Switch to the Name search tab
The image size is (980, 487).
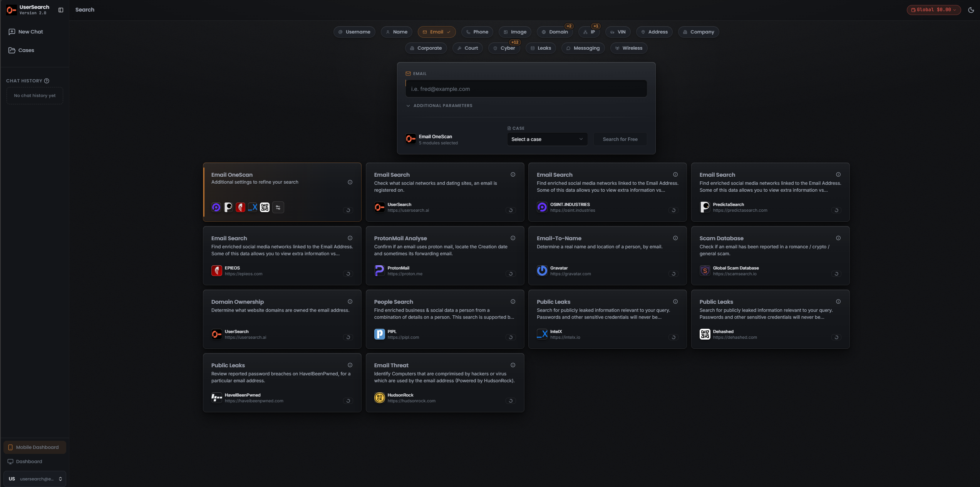397,32
